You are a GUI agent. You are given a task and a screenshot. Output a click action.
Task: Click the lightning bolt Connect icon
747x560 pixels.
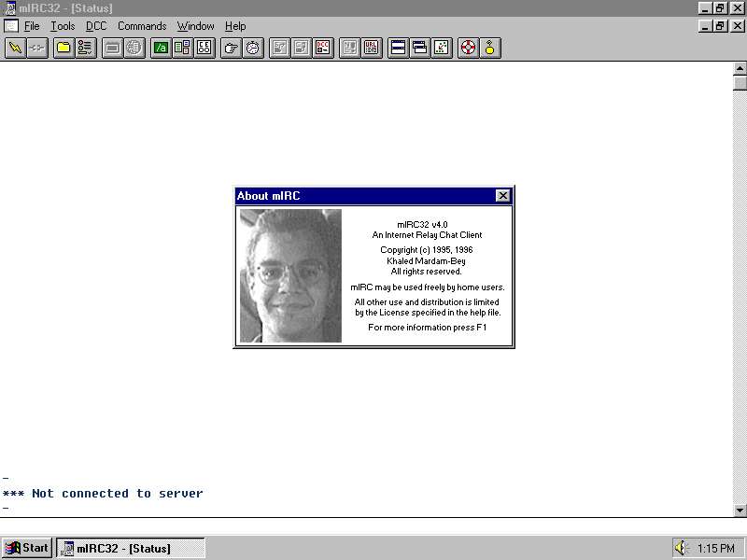15,49
